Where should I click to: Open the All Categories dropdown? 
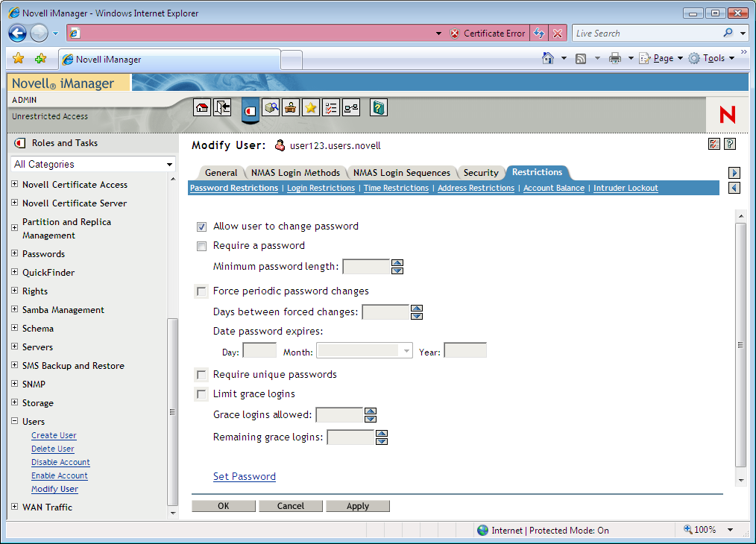coord(93,164)
